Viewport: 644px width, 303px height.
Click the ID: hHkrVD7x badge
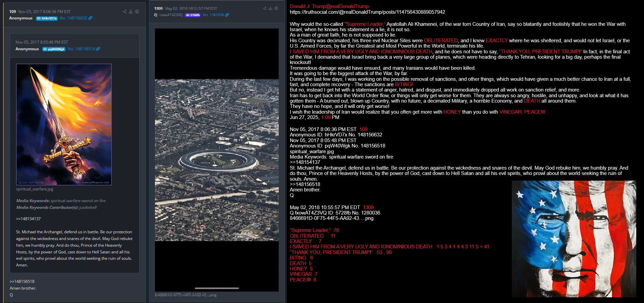pyautogui.click(x=47, y=18)
